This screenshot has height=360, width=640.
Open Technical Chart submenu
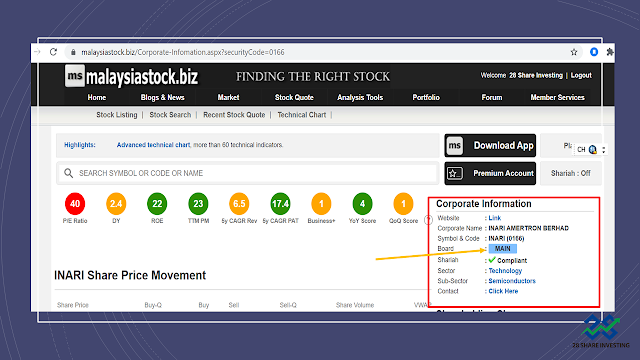tap(302, 115)
